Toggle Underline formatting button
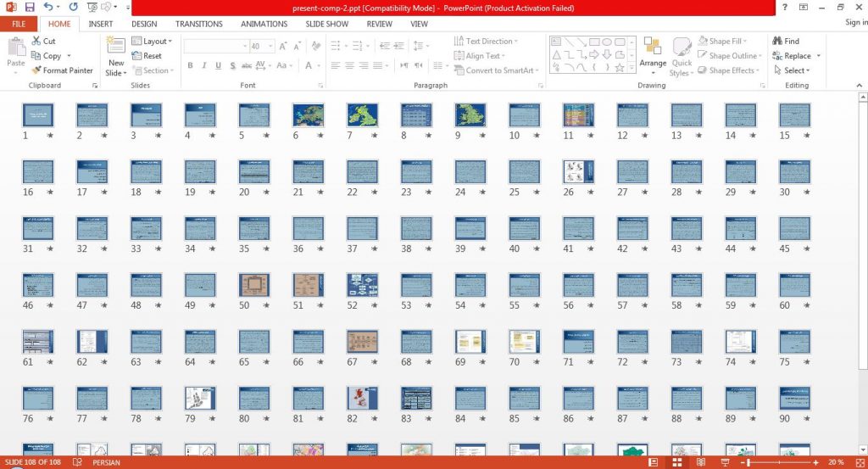 218,65
